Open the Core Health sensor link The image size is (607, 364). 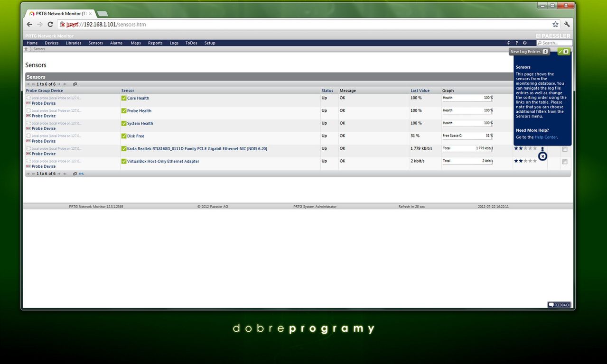[x=138, y=98]
